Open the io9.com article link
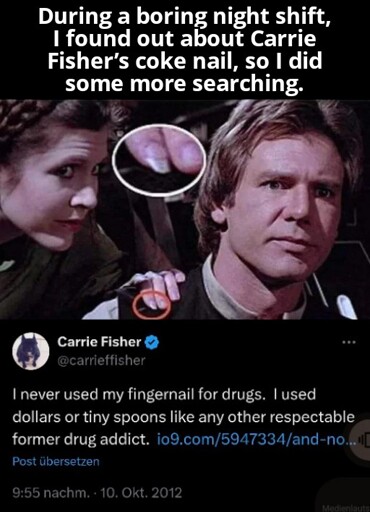This screenshot has width=370, height=512. 256,440
